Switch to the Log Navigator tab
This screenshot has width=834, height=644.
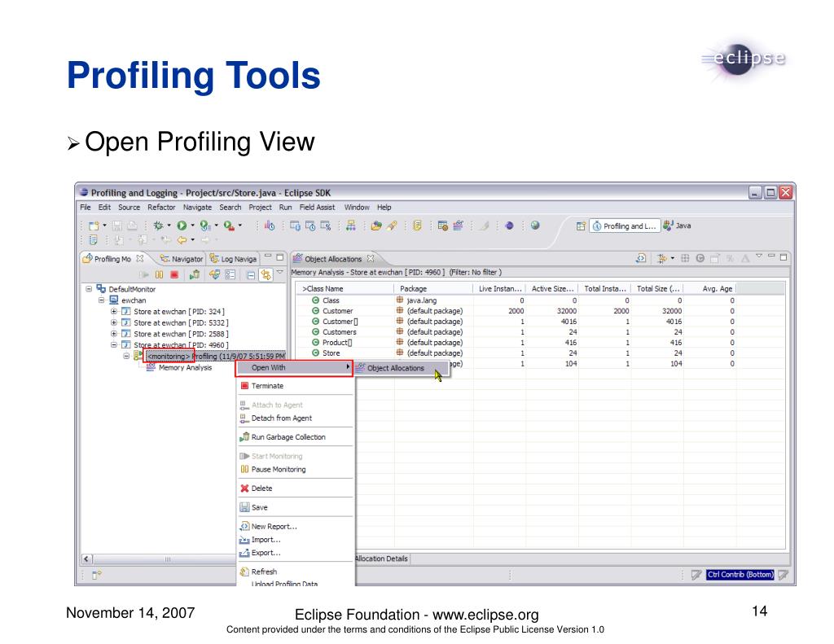[233, 259]
